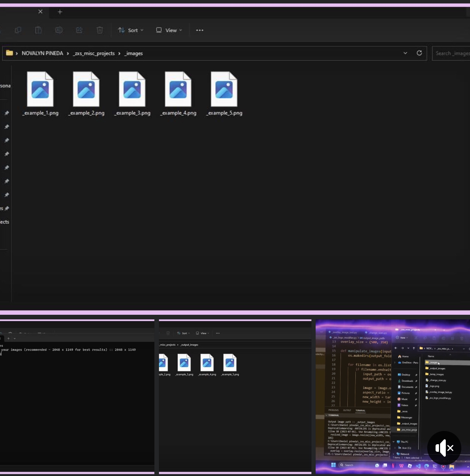Select TERMINAL panel tab in VS Code
The height and width of the screenshot is (476, 470).
coord(360,410)
